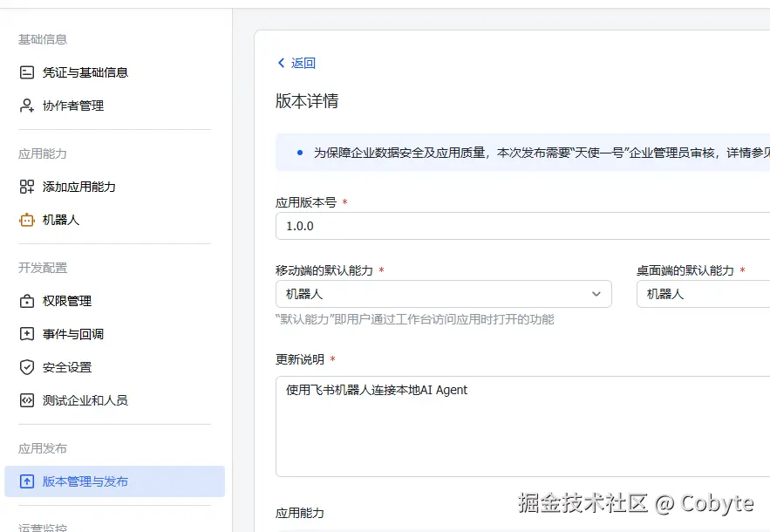This screenshot has height=532, width=770.
Task: Click the chevron arrow in the mobile capability selector
Action: tap(596, 294)
